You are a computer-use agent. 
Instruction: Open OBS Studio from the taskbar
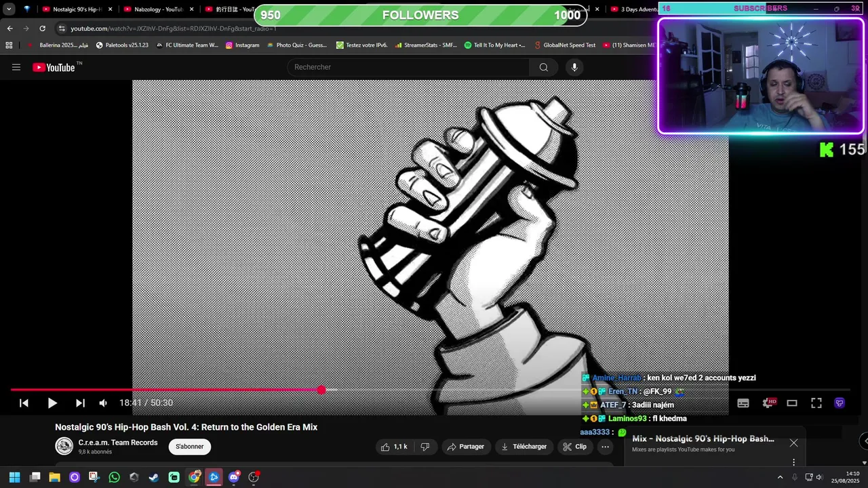[254, 477]
